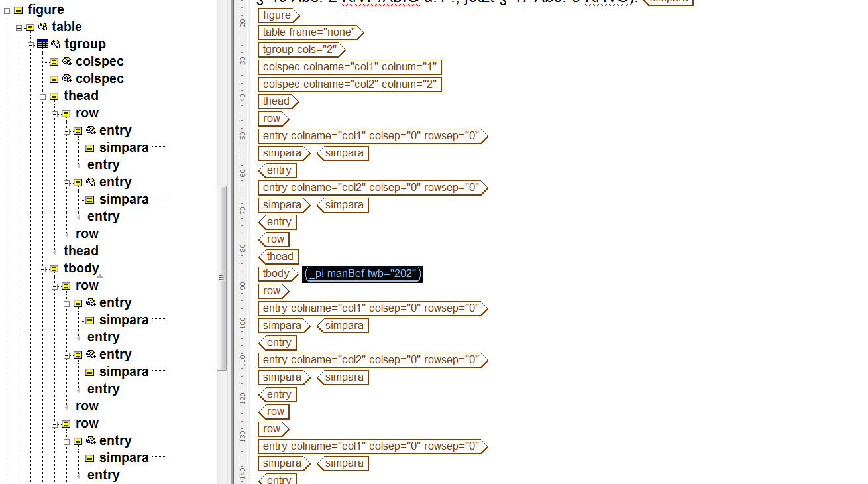Select the tgroup node in the tree
The image size is (868, 484).
85,44
